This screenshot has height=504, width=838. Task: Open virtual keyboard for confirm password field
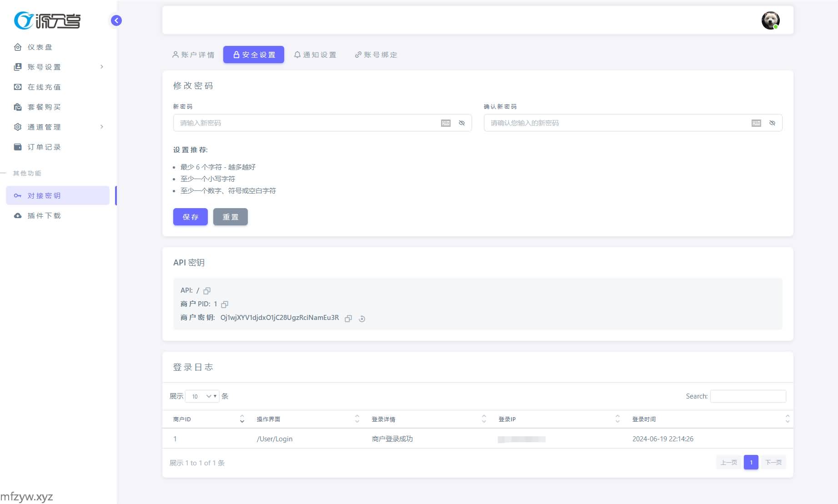pyautogui.click(x=756, y=123)
